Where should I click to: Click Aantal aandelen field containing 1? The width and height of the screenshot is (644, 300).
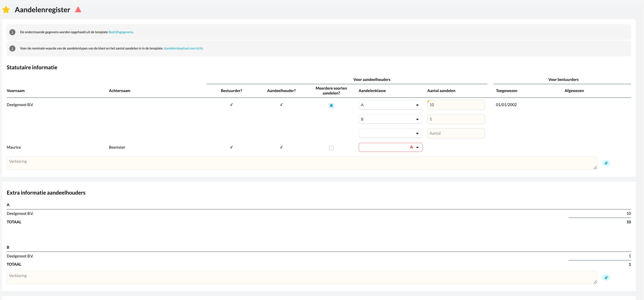pos(456,119)
